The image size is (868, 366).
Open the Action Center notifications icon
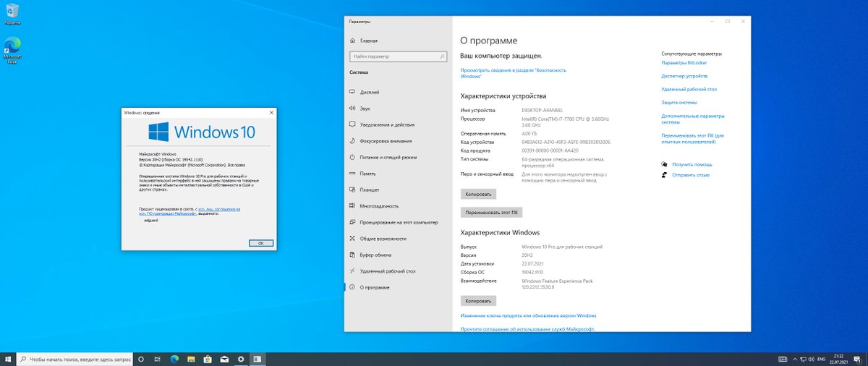coord(856,359)
